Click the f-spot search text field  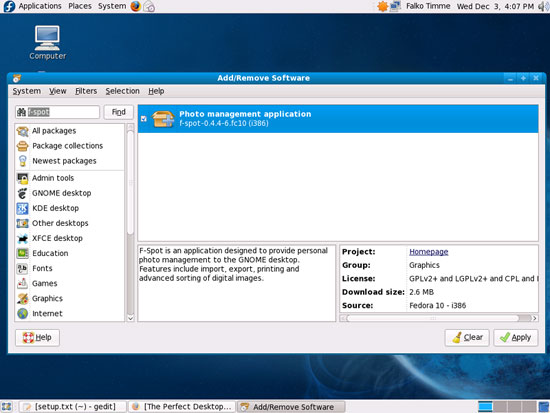point(58,112)
